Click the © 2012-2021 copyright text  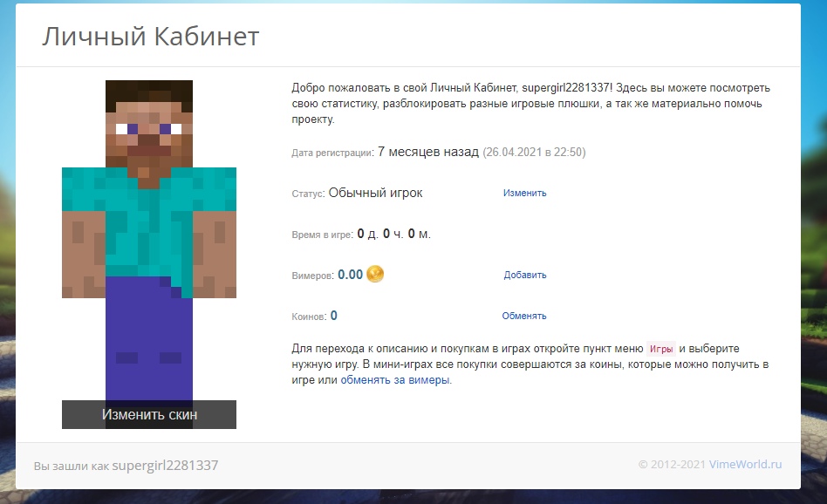672,465
